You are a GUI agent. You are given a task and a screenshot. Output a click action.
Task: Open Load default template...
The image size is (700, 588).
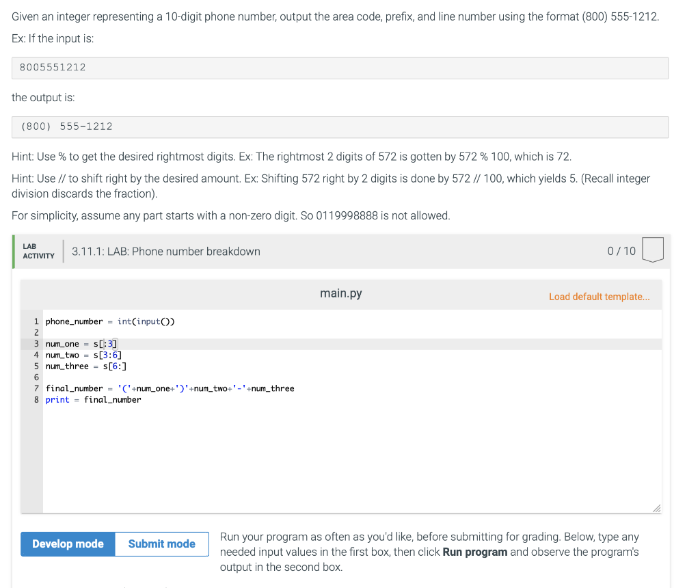[x=599, y=296]
